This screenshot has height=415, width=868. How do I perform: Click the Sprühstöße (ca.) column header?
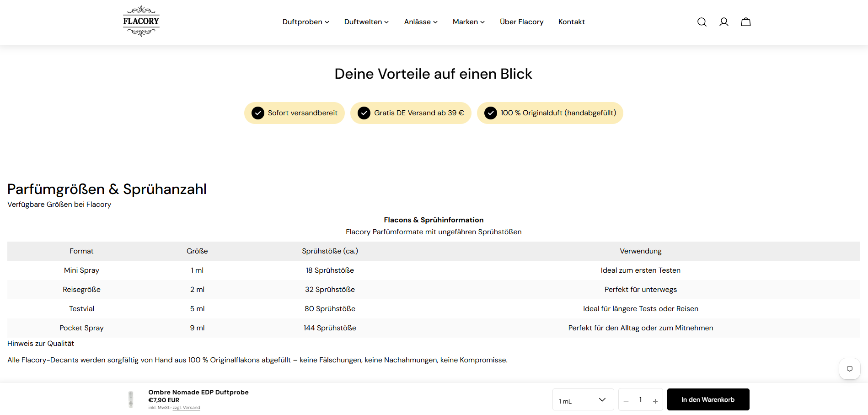coord(330,251)
